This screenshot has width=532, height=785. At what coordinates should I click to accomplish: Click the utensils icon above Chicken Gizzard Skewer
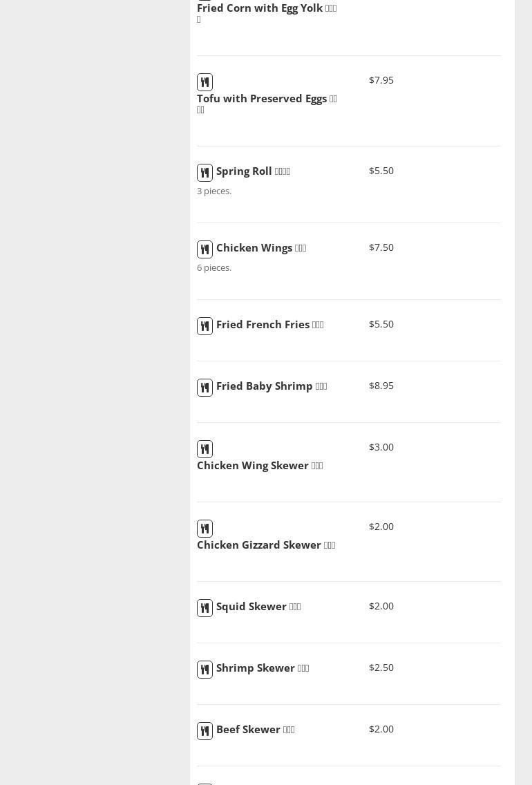[205, 529]
